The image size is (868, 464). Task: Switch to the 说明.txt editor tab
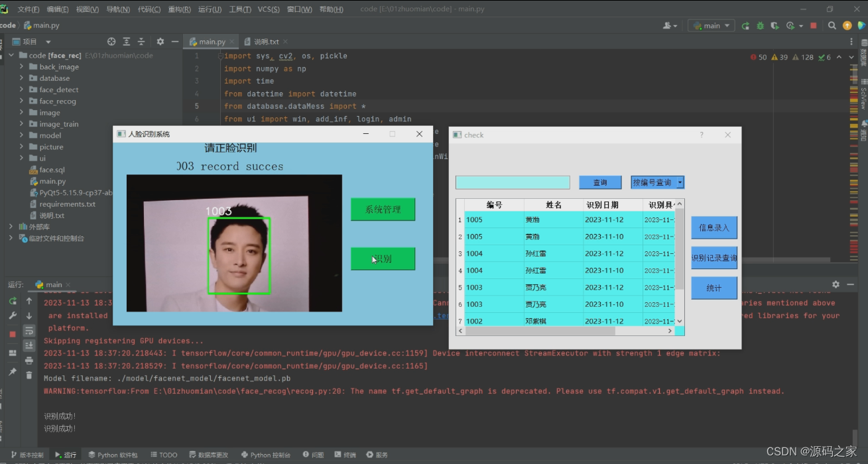pyautogui.click(x=268, y=40)
